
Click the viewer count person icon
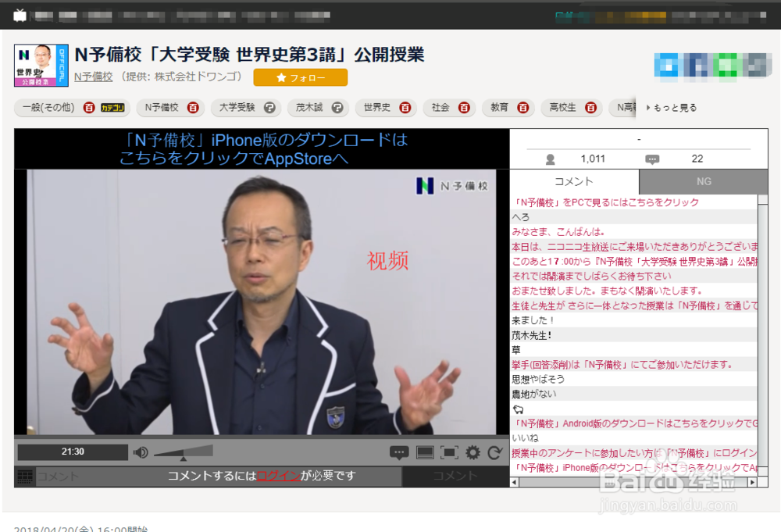point(551,159)
